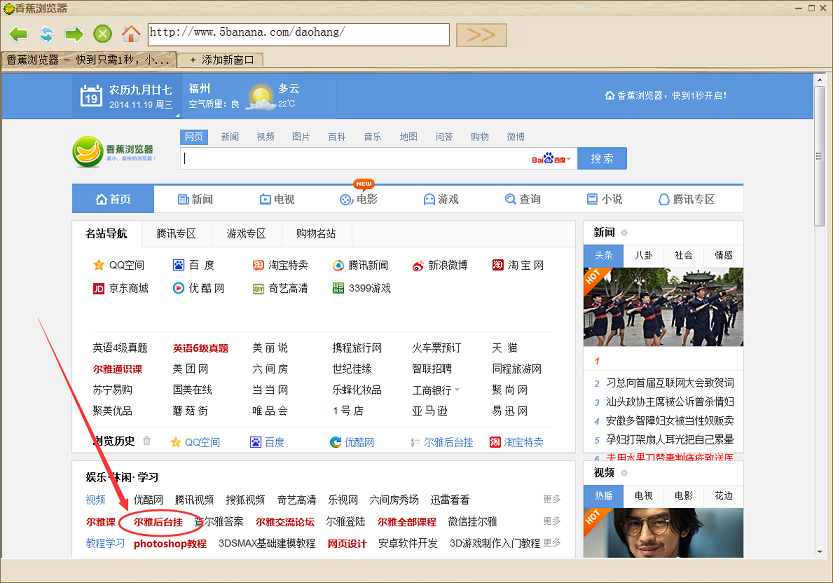
Task: Expand 更多 in the 视频 row
Action: (552, 499)
